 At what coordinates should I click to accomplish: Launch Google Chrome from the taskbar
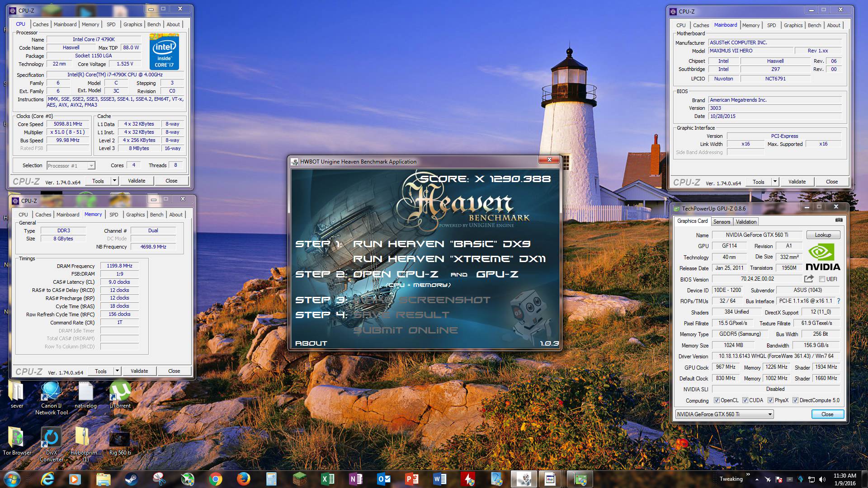point(216,479)
